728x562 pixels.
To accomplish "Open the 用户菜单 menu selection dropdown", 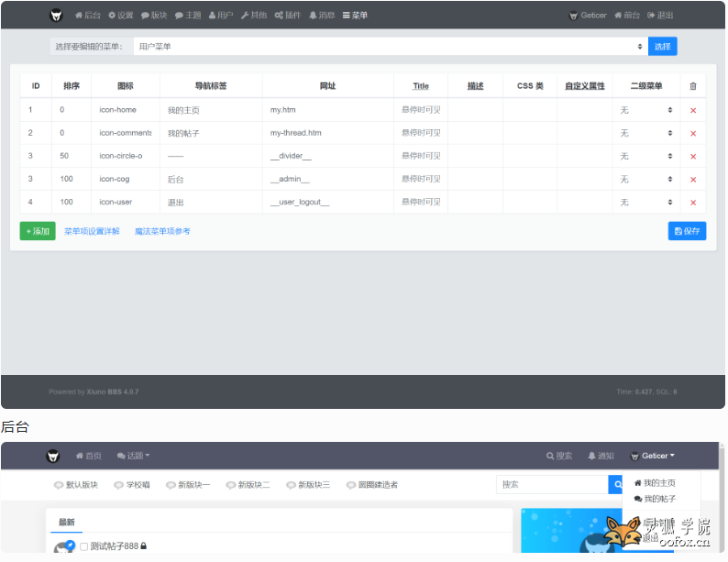I will tap(389, 47).
